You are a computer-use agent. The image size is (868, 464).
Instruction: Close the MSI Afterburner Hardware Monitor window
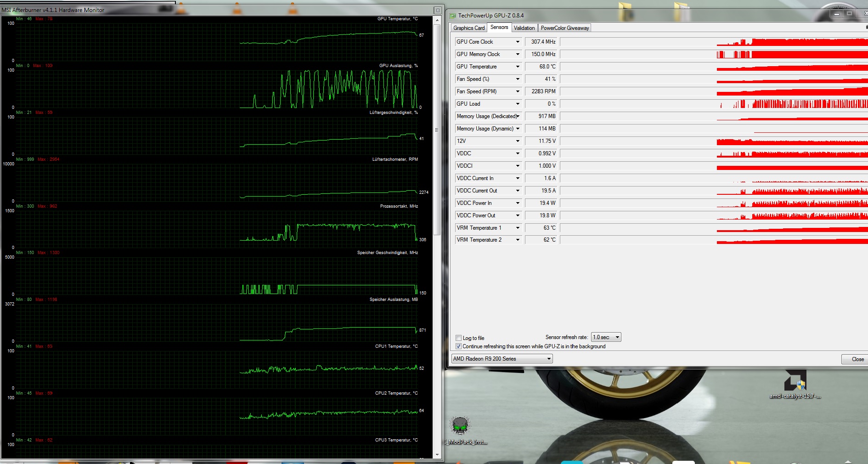[438, 10]
